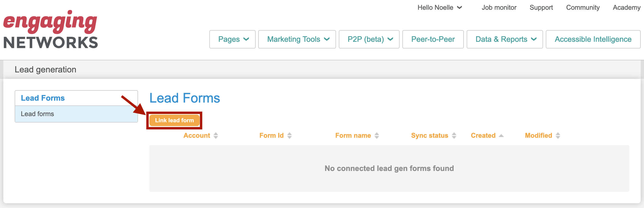Go to Peer-to-Peer section
Screen dimensions: 644x208
[432, 39]
